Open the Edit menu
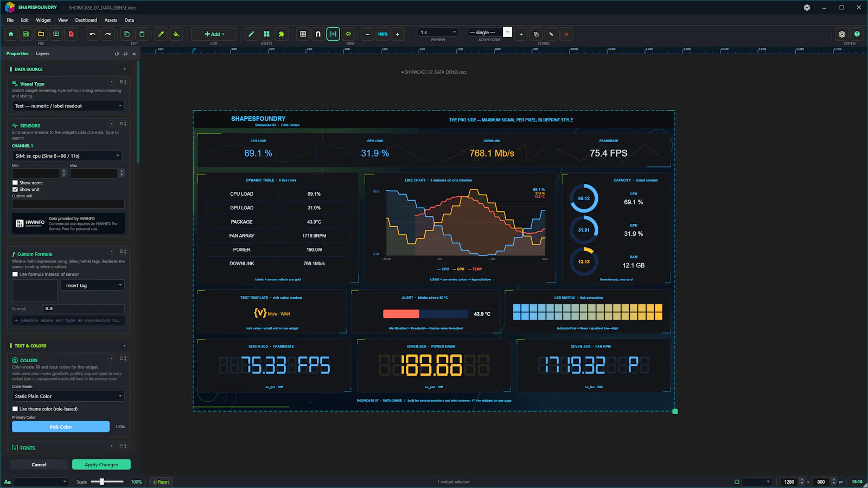This screenshot has width=868, height=488. [x=25, y=20]
